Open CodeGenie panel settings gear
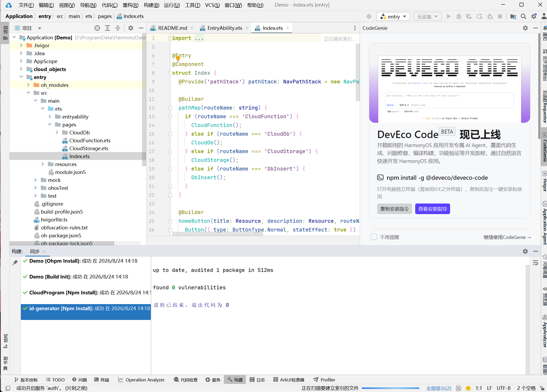This screenshot has height=392, width=547. point(525,28)
